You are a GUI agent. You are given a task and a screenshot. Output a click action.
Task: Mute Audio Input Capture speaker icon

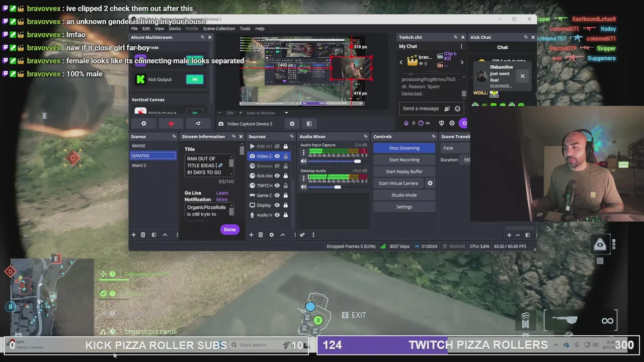click(303, 161)
